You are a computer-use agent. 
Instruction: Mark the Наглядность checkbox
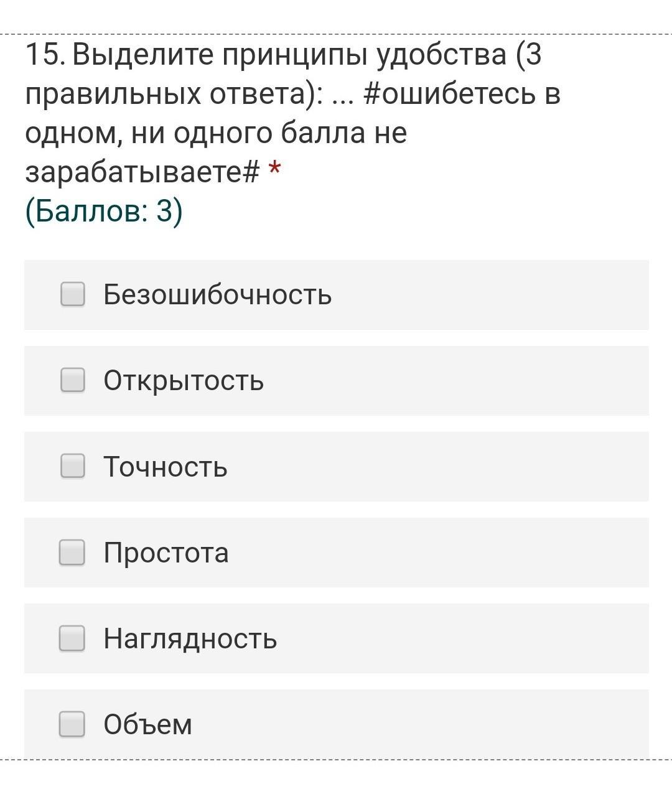tap(72, 638)
